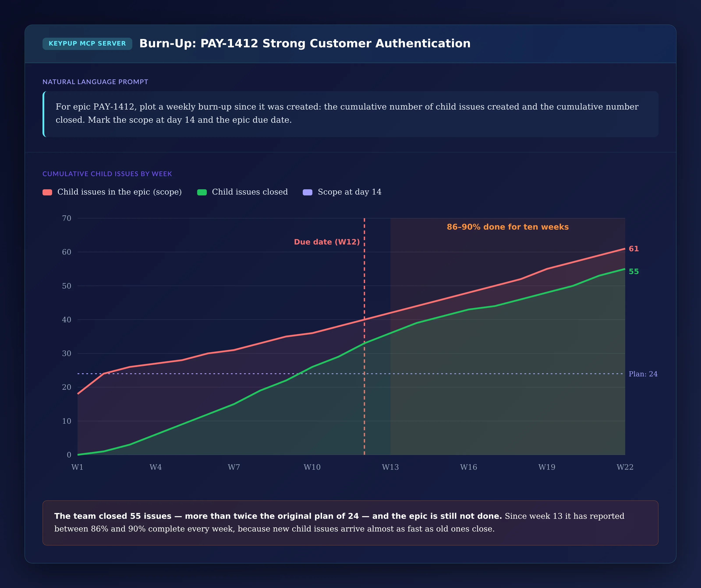701x588 pixels.
Task: Toggle the 'Child issues in the epic (scope)' legend label
Action: [x=120, y=192]
